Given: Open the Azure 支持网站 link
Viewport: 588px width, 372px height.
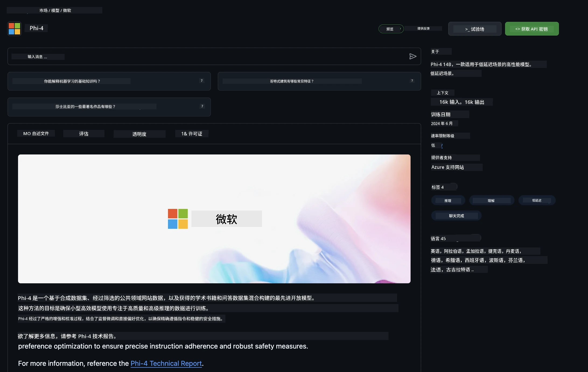Looking at the screenshot, I should point(448,167).
